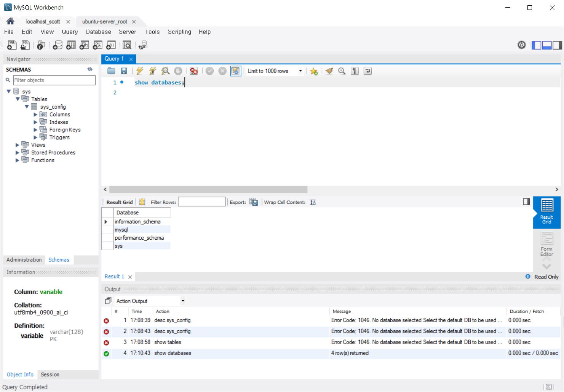
Task: Switch to the Session tab
Action: (50, 374)
